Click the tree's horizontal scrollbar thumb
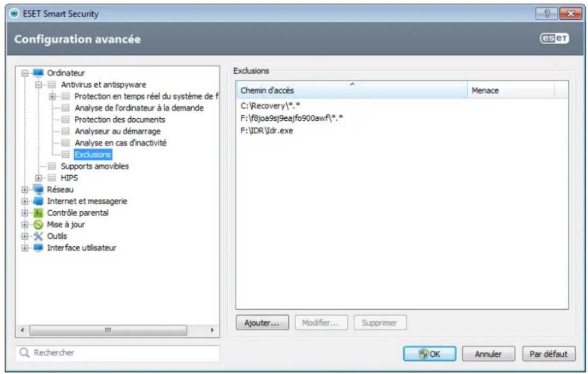588x374 pixels. tap(108, 330)
